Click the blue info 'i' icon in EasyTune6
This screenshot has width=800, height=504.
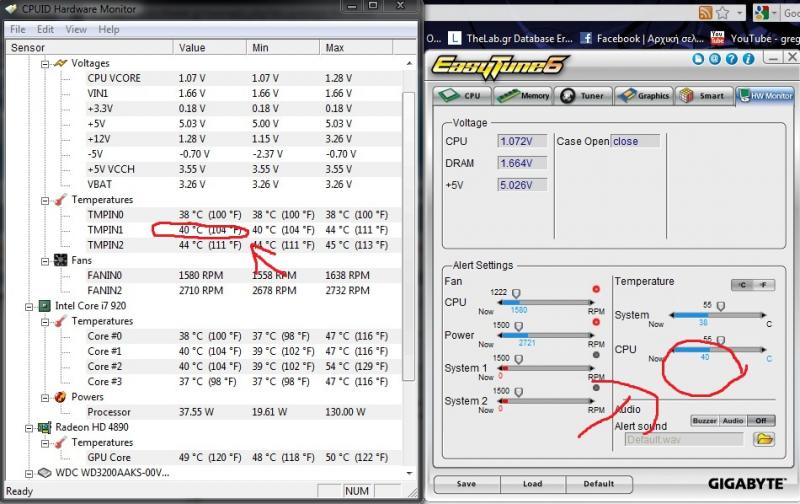tap(748, 59)
